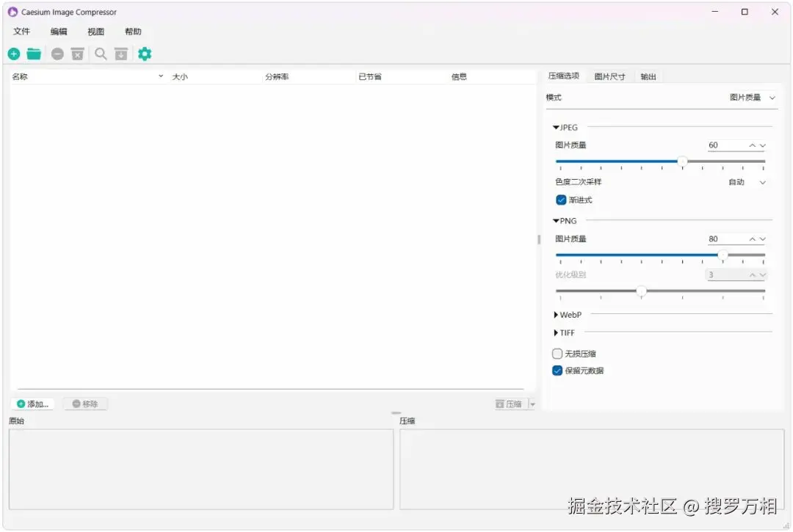
Task: Click the export archive icon on toolbar
Action: coord(121,54)
